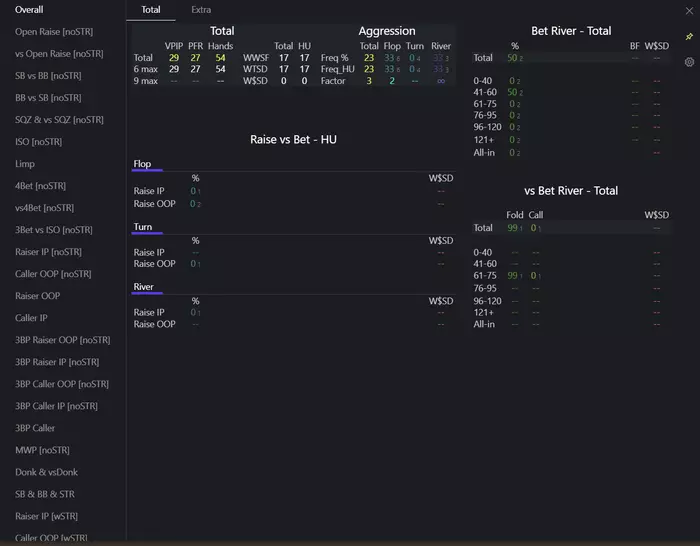700x546 pixels.
Task: Select ISO [noSTR] in sidebar
Action: (x=38, y=142)
